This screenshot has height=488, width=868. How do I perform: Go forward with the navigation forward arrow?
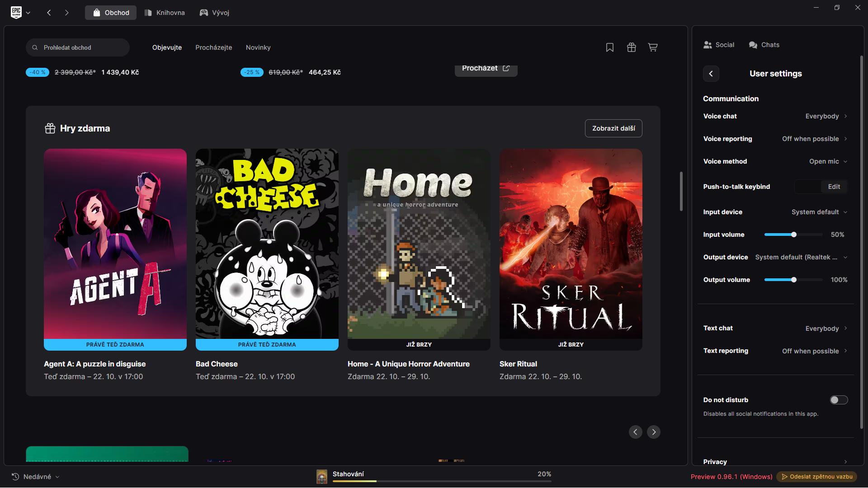click(x=67, y=13)
